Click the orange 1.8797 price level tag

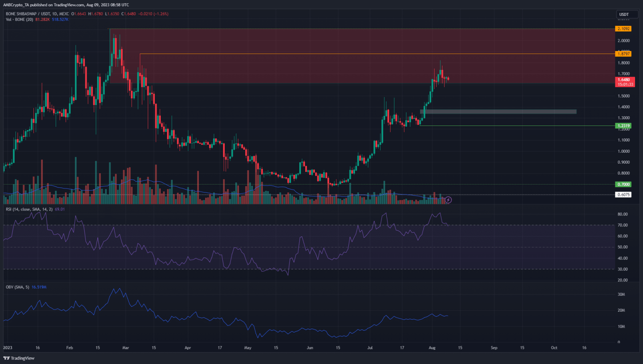pyautogui.click(x=623, y=54)
